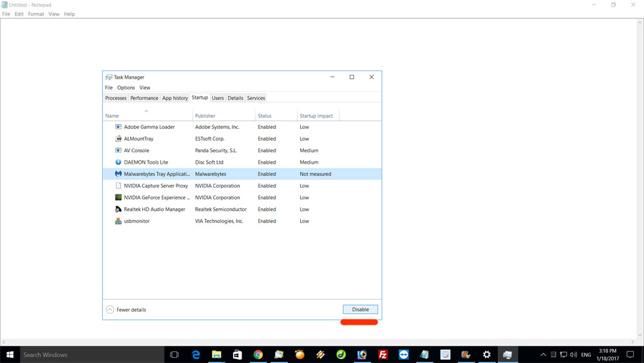The width and height of the screenshot is (644, 363).
Task: Click the ENG language indicator
Action: (x=586, y=355)
